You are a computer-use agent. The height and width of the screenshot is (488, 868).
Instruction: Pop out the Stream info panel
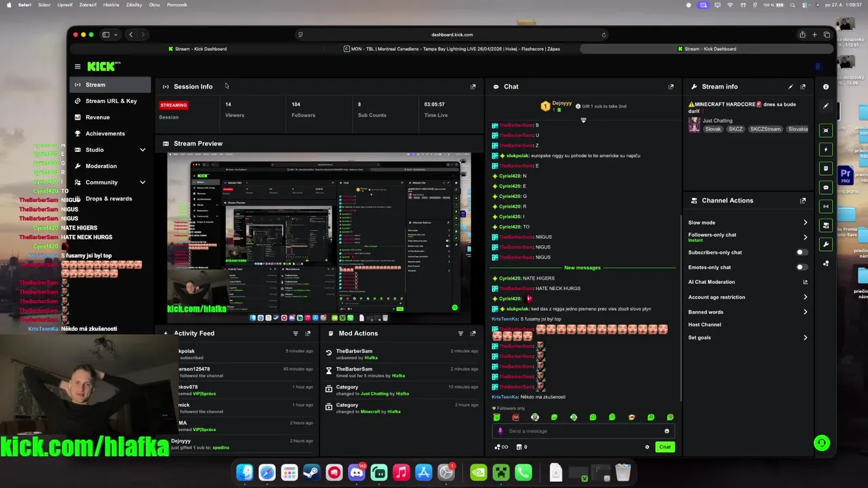tap(803, 87)
